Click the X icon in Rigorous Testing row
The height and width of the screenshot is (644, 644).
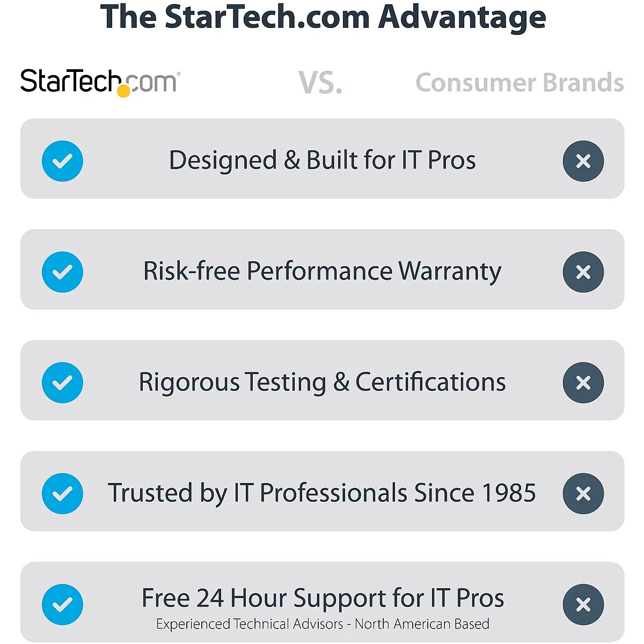(x=583, y=383)
